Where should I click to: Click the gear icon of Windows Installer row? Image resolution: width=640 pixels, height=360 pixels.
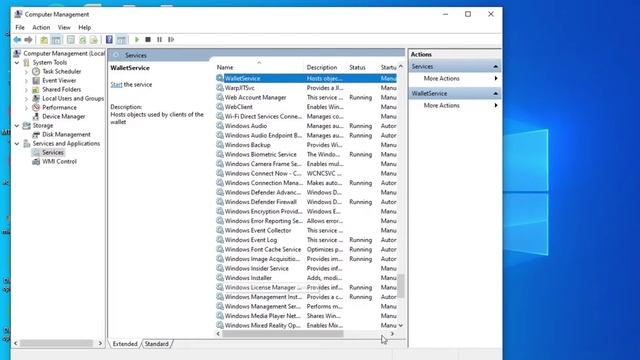(220, 278)
